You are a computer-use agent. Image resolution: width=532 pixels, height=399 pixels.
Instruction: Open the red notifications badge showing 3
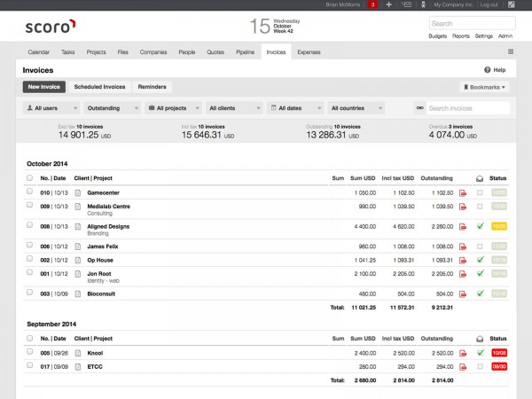pos(372,4)
